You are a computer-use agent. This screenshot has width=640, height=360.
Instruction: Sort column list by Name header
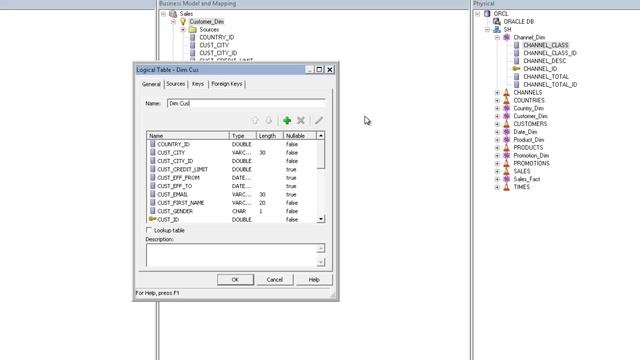click(x=188, y=136)
